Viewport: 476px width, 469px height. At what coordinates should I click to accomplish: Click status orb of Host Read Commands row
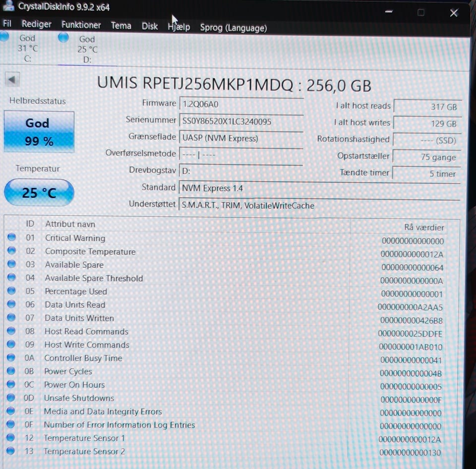pos(11,331)
